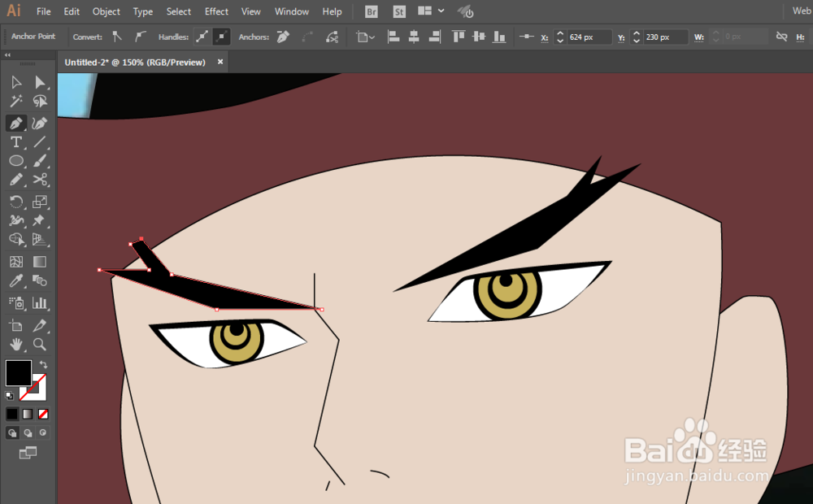Select the Perspective Grid tool
Screen dimensions: 813x504
point(39,239)
